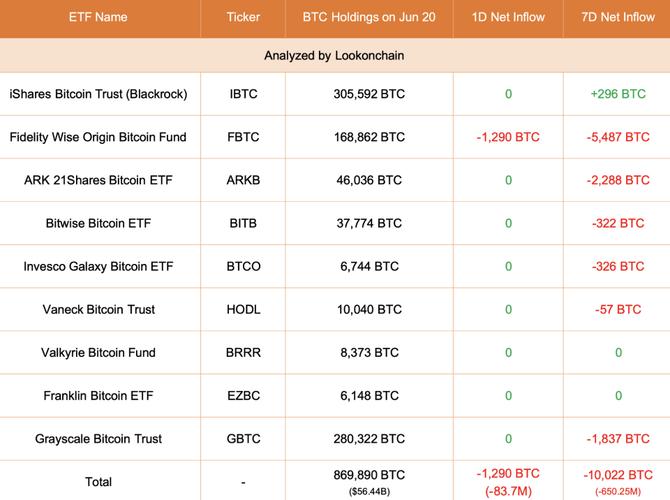The image size is (670, 500).
Task: Click the 37,774 BTC holdings cell
Action: pyautogui.click(x=369, y=223)
